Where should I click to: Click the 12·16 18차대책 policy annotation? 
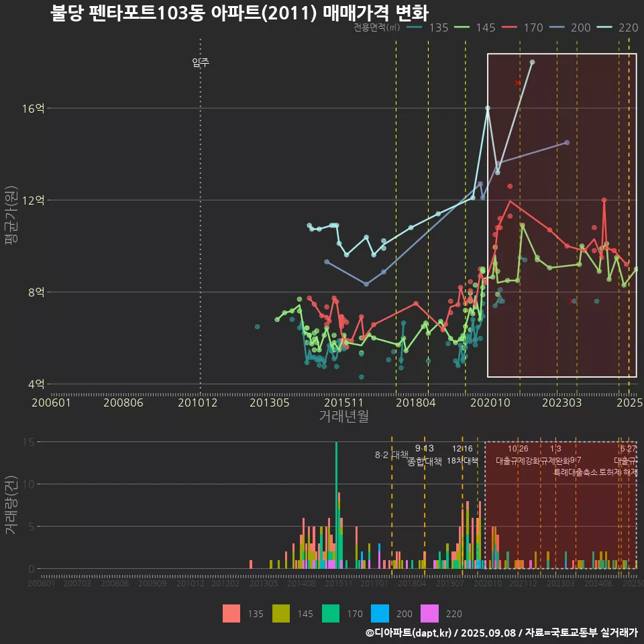pos(462,455)
